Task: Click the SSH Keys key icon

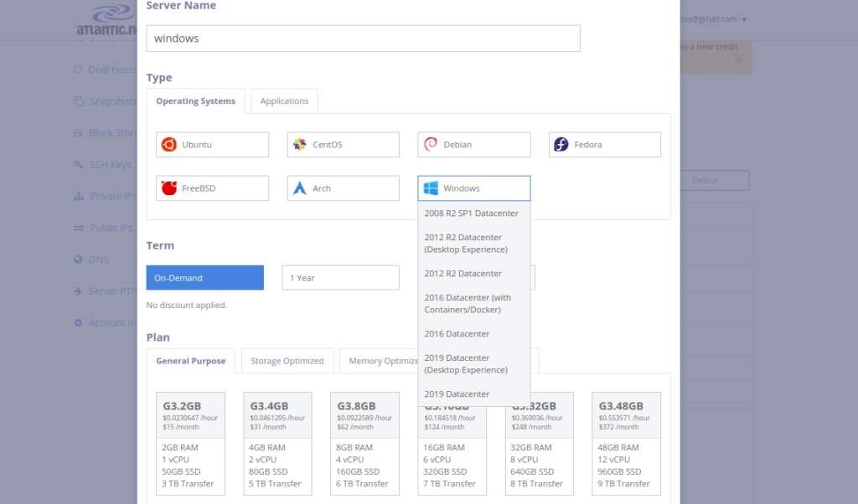Action: [x=79, y=165]
